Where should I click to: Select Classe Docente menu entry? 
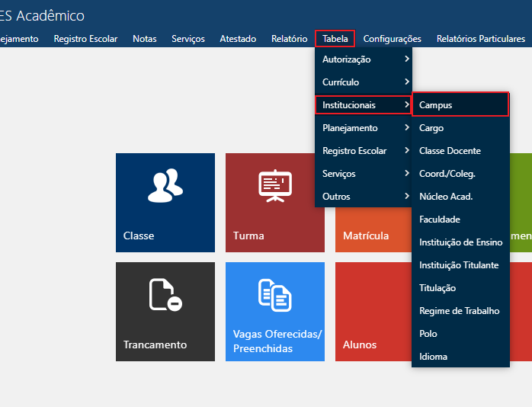tap(450, 151)
